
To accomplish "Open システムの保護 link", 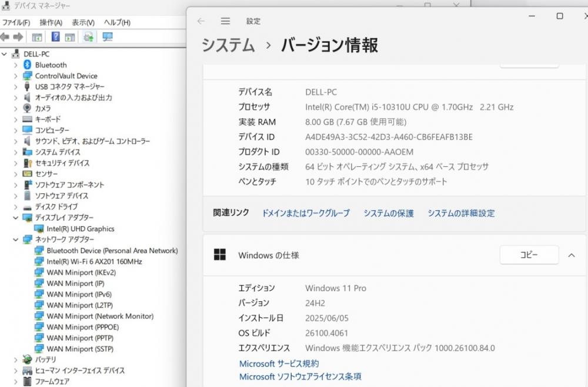I will (389, 213).
